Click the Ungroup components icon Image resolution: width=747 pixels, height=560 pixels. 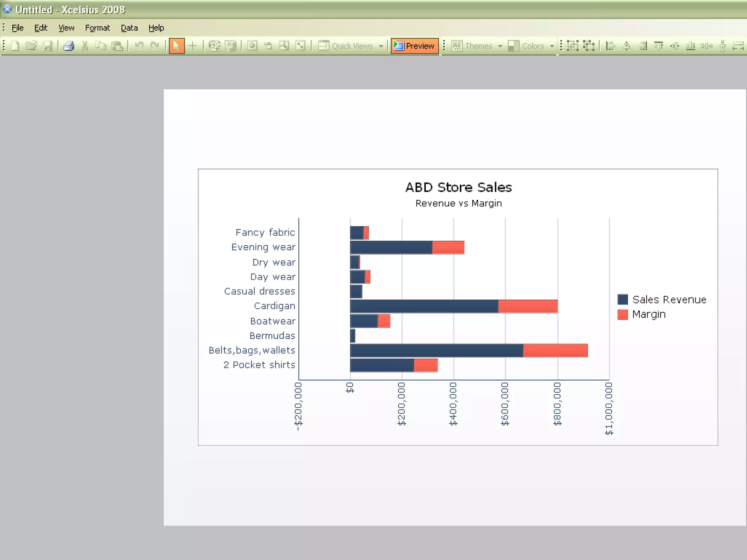pyautogui.click(x=589, y=46)
